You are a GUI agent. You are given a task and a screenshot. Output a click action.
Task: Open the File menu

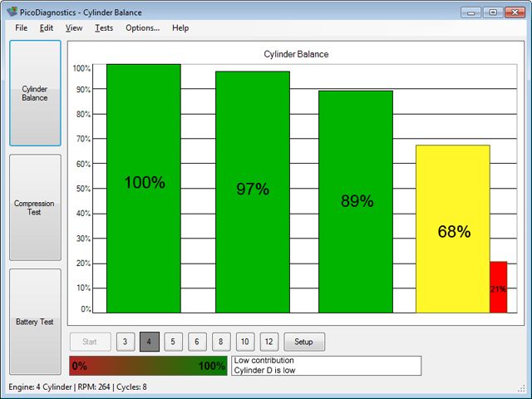tap(21, 27)
